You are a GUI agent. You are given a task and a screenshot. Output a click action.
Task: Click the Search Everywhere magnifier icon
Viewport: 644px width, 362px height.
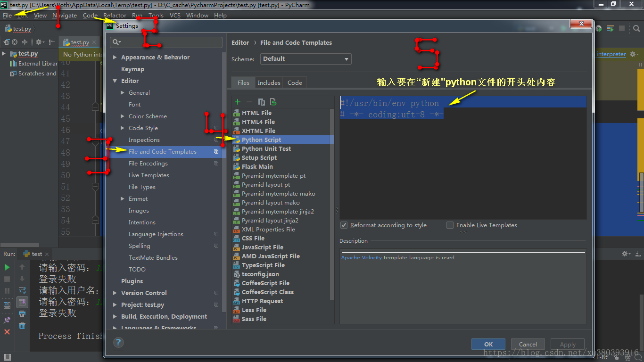click(637, 29)
